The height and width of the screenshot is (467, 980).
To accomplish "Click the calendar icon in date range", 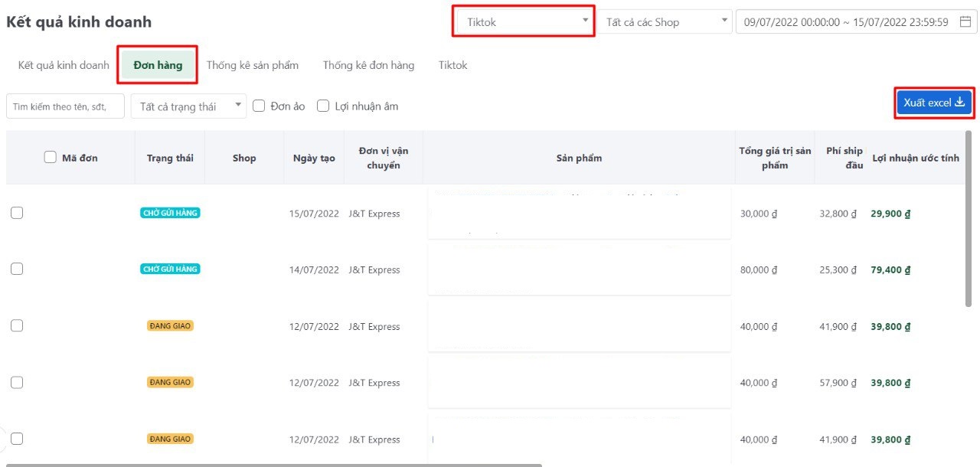I will coord(965,22).
